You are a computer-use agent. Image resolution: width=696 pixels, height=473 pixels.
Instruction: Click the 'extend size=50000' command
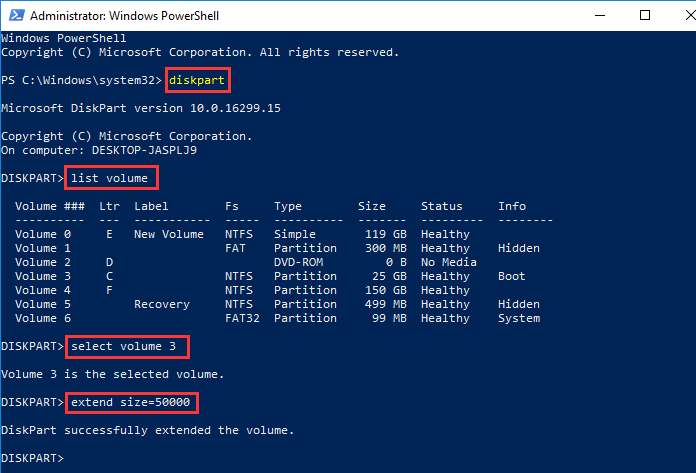pos(130,402)
